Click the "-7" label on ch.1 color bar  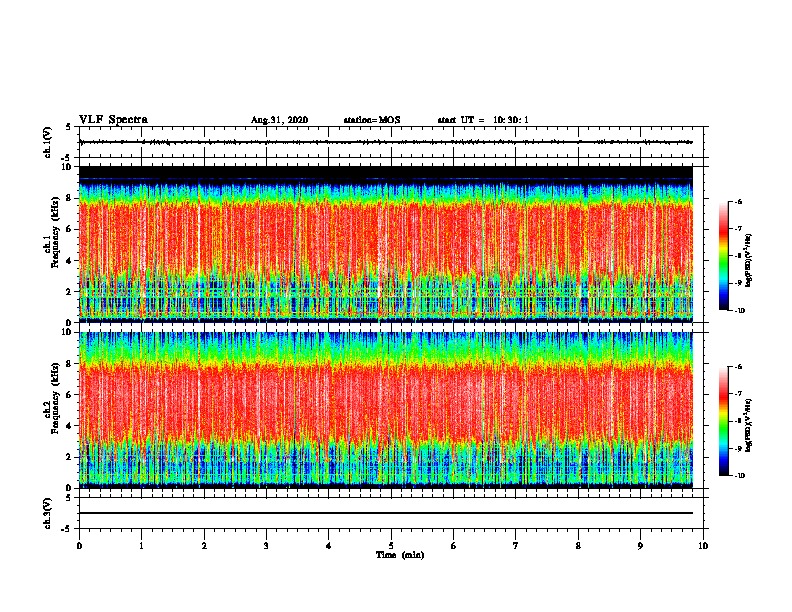(739, 229)
